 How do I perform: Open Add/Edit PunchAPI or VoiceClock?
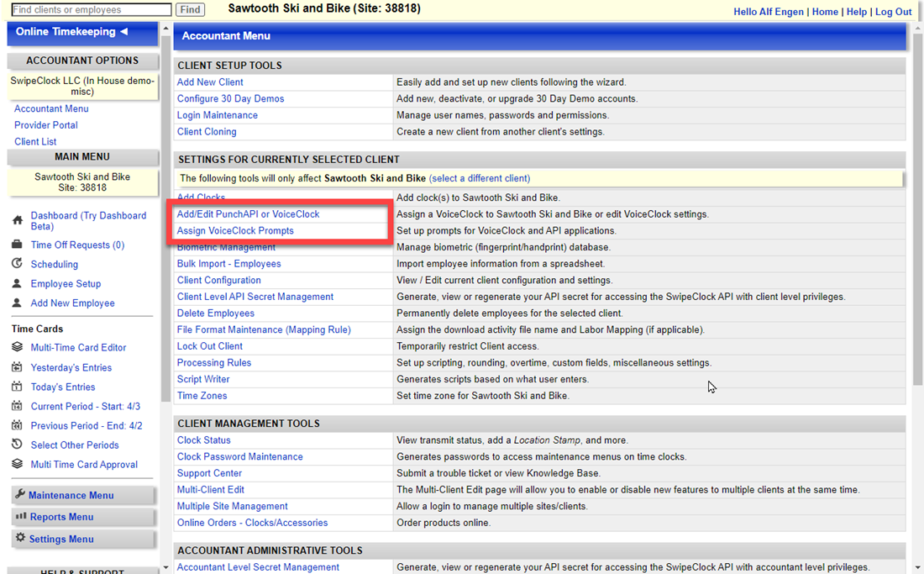[x=248, y=214]
